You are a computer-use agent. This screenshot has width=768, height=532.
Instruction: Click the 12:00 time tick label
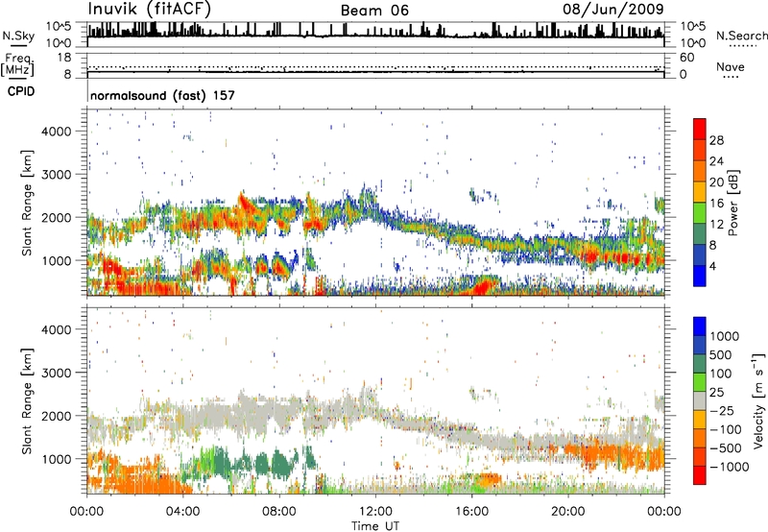(x=375, y=512)
